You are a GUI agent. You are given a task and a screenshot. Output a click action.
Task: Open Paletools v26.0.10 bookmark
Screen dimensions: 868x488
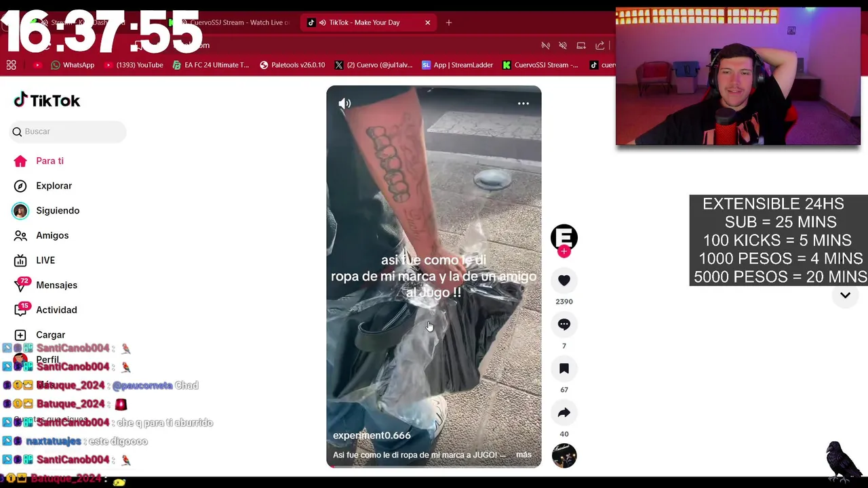[x=292, y=65]
